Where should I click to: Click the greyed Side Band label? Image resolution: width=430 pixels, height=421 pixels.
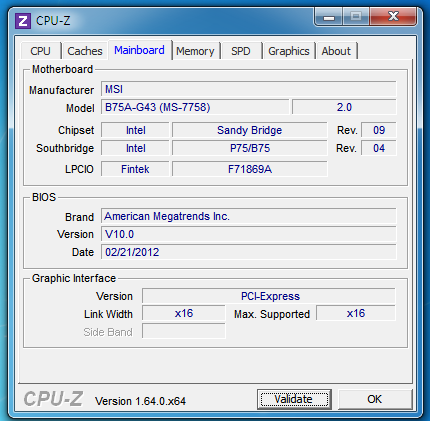click(108, 332)
